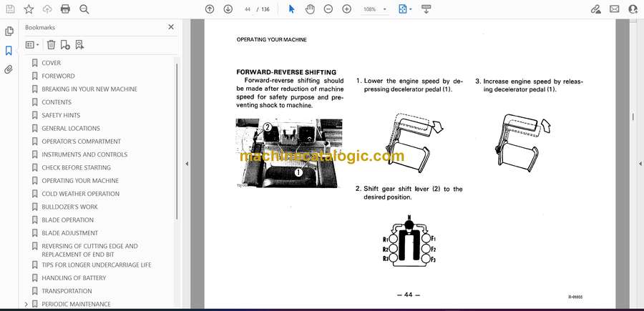Select CHECK BEFORE STARTING bookmark
The width and height of the screenshot is (644, 311).
click(76, 167)
